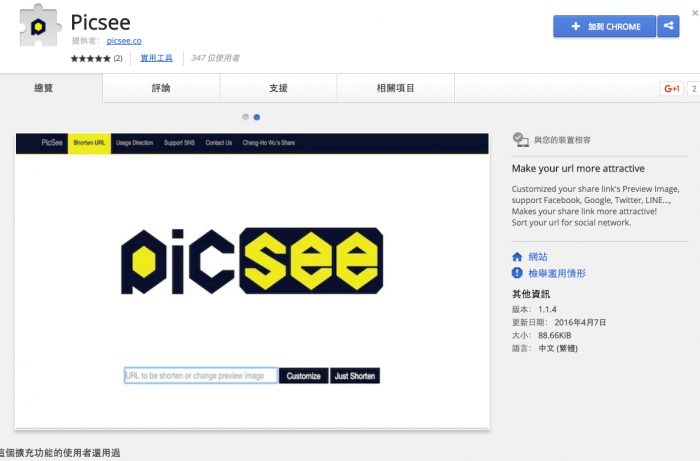
Task: Click the version value 1.1.4
Action: click(547, 309)
